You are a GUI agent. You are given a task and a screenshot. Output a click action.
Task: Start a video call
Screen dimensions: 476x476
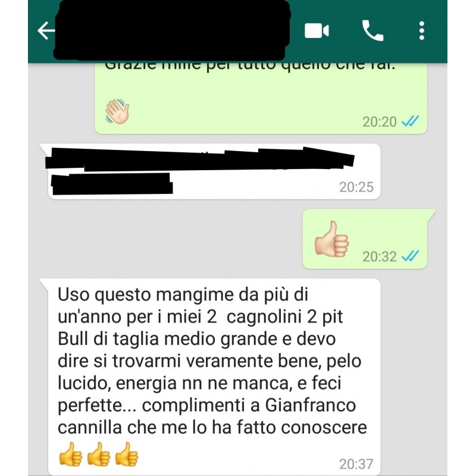317,31
